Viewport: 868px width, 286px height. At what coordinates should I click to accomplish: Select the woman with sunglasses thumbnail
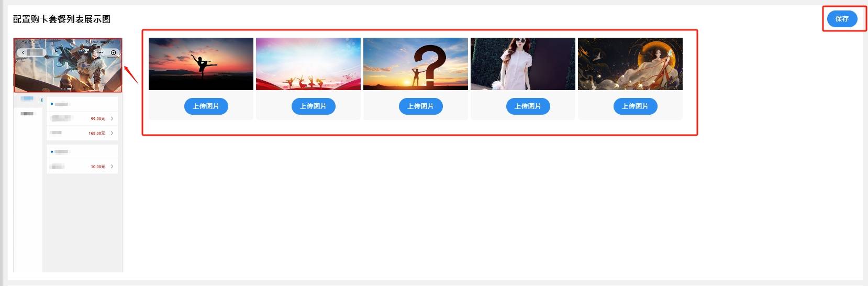[523, 64]
